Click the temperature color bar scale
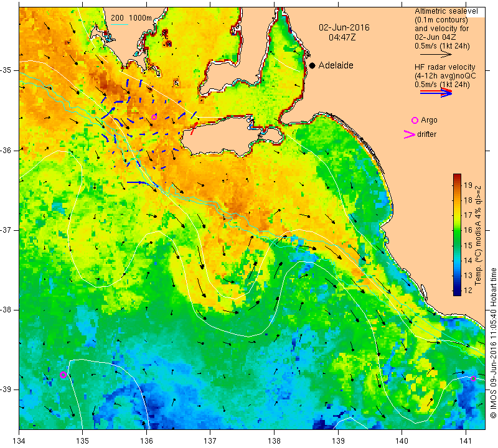This screenshot has width=498, height=448. coord(457,235)
